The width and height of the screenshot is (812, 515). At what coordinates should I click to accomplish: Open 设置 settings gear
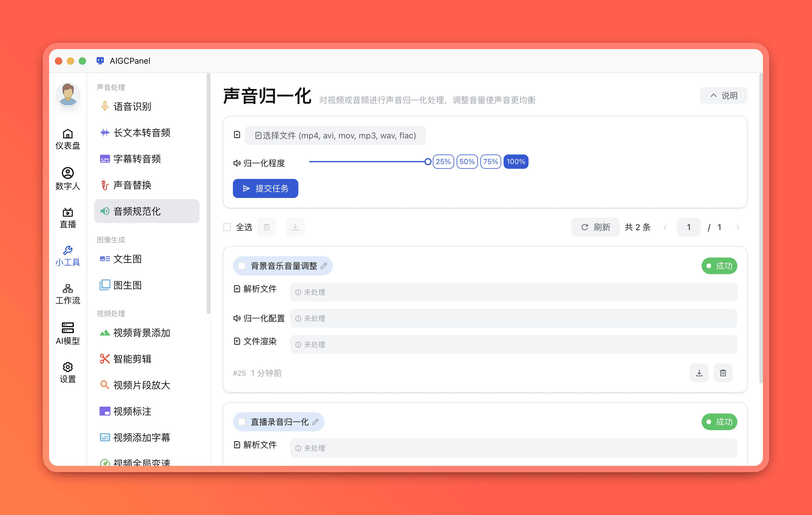point(68,373)
